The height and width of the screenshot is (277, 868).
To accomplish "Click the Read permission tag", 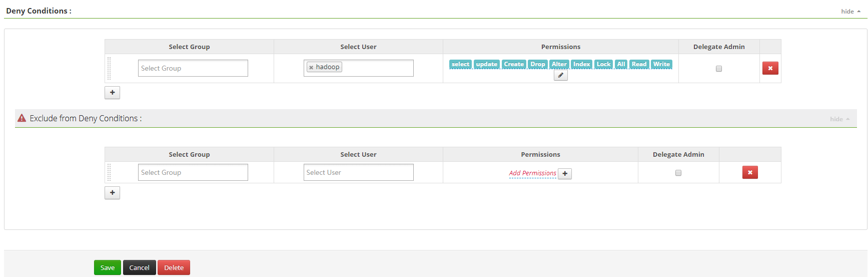I will [x=639, y=64].
